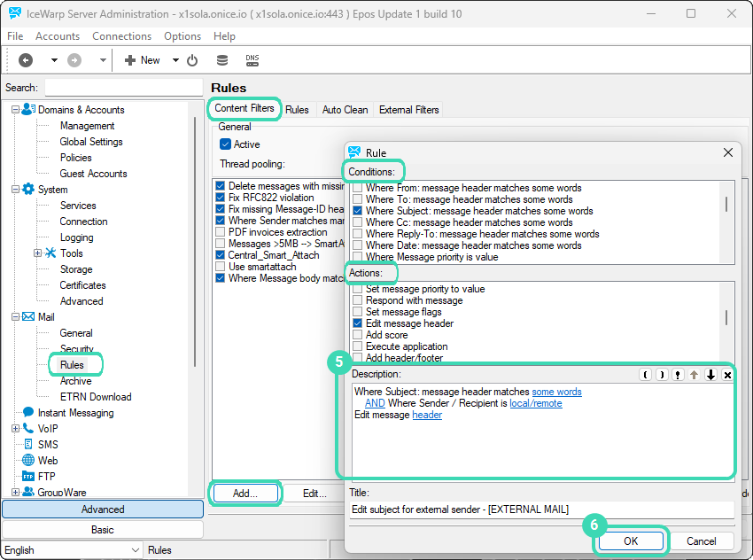
Task: Open the Options menu
Action: point(182,36)
